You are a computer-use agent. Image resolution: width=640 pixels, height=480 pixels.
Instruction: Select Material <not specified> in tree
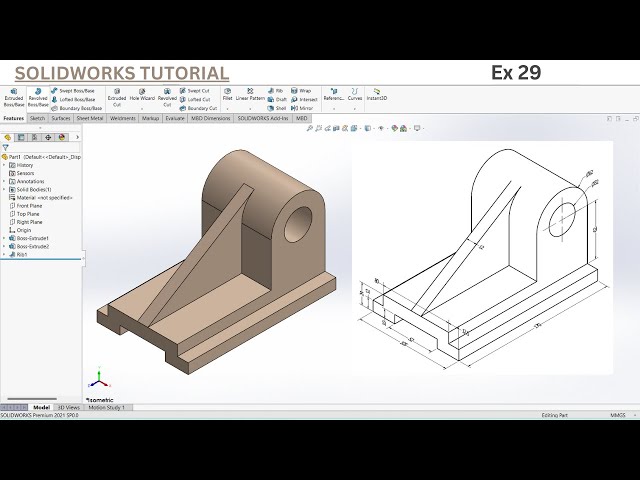point(41,198)
